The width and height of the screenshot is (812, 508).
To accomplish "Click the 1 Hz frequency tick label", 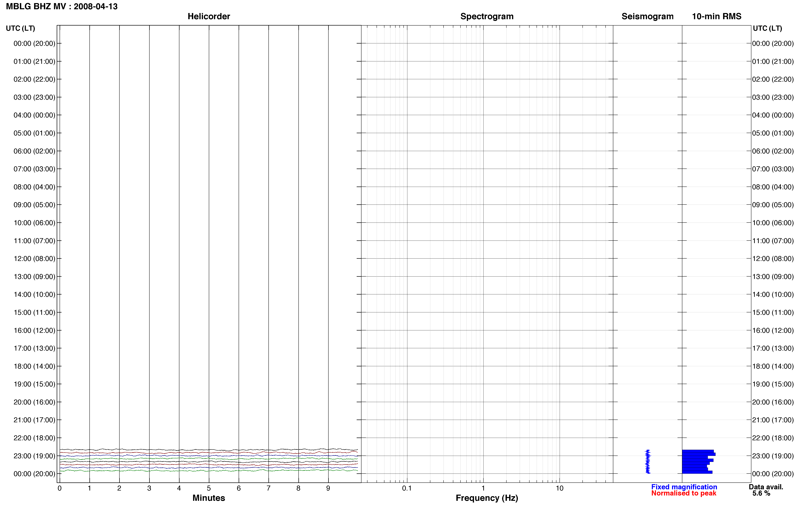I will pyautogui.click(x=483, y=488).
